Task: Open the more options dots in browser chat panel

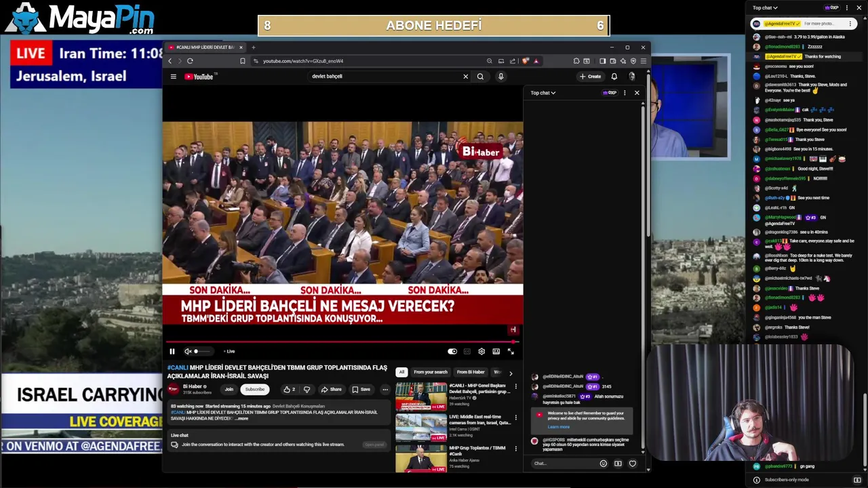Action: 625,93
